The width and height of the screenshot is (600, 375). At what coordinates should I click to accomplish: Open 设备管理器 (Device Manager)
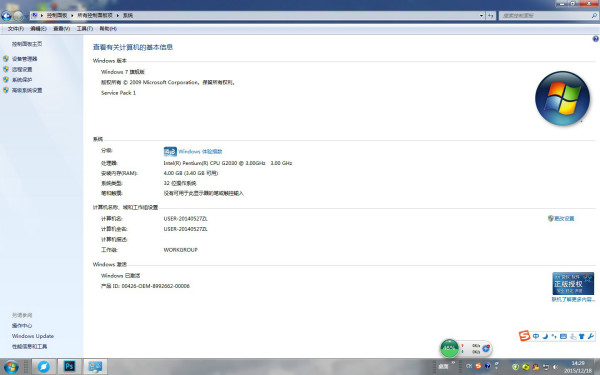pyautogui.click(x=24, y=59)
